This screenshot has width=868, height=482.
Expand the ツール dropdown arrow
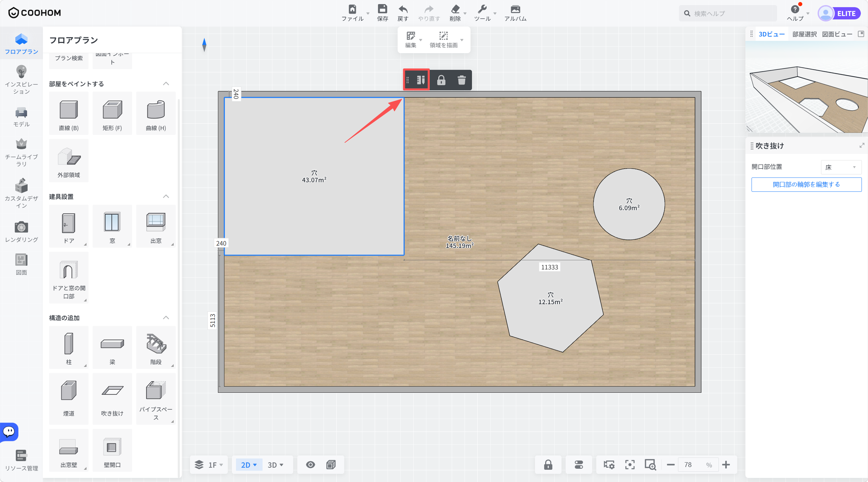(x=495, y=13)
